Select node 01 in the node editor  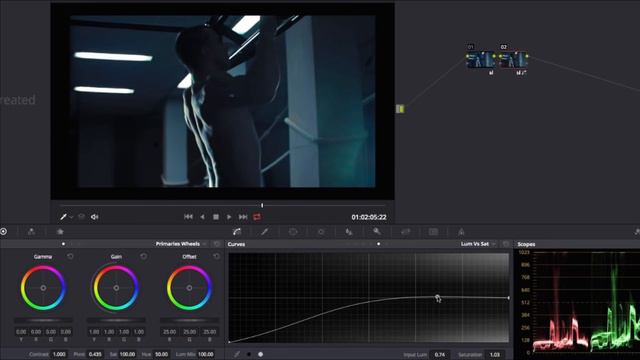481,60
